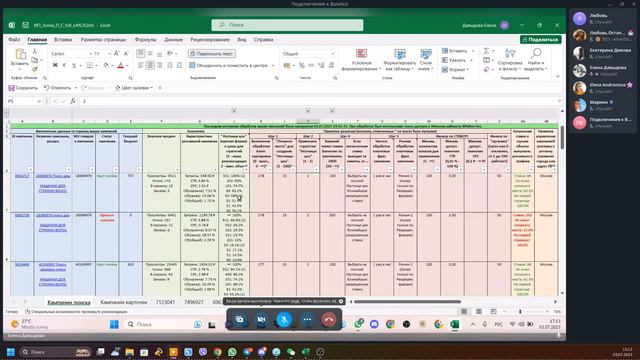640x360 pixels.
Task: Click the red hang-up call button
Action: pyautogui.click(x=329, y=320)
